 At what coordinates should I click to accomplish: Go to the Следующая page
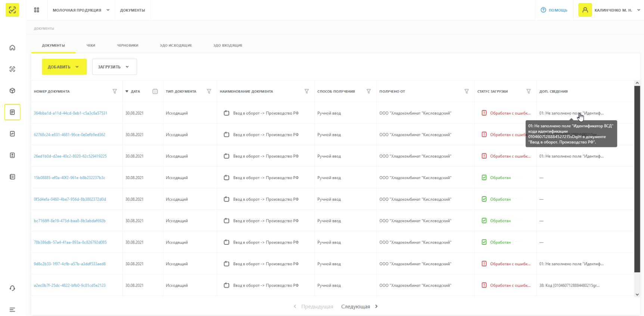[359, 307]
